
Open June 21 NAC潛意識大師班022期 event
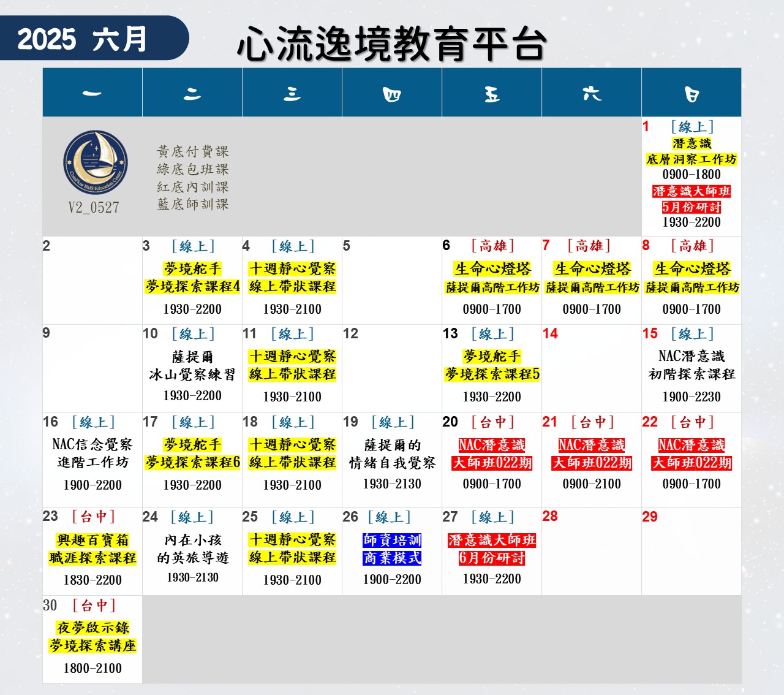coord(592,454)
